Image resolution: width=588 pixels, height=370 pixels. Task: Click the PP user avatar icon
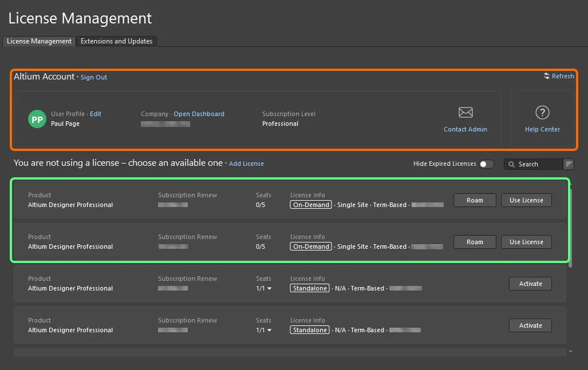pyautogui.click(x=37, y=119)
